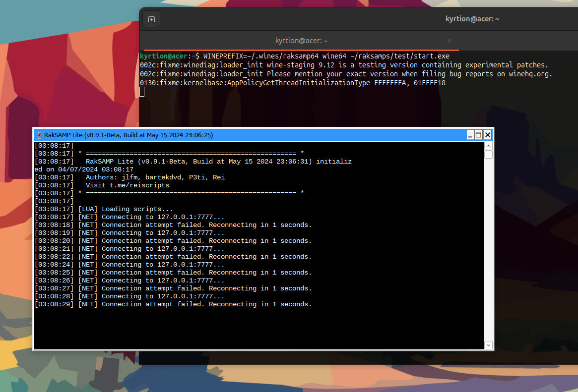Click the RakSAMP Lite window title text
Screen dimensions: 578x392
pyautogui.click(x=128, y=135)
